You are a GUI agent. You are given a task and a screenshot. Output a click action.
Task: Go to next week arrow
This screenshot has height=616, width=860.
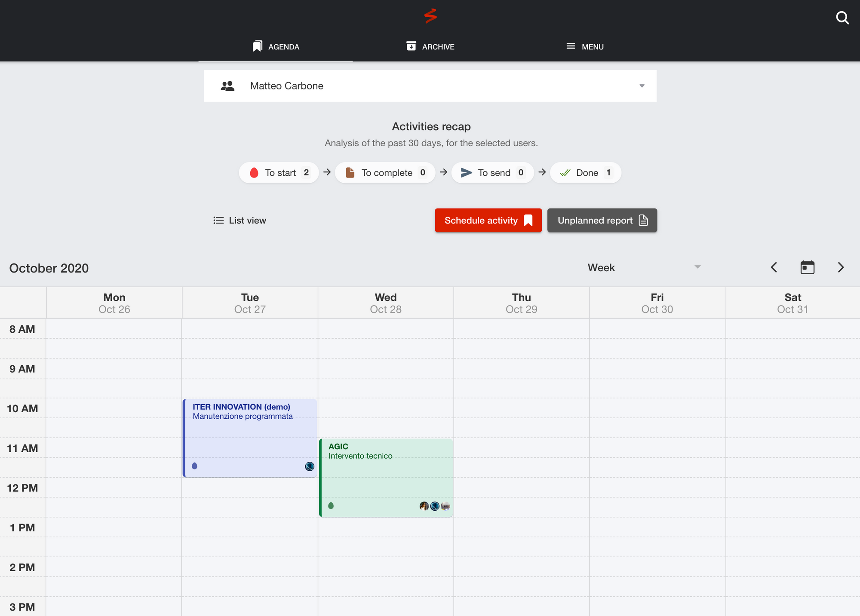(841, 267)
